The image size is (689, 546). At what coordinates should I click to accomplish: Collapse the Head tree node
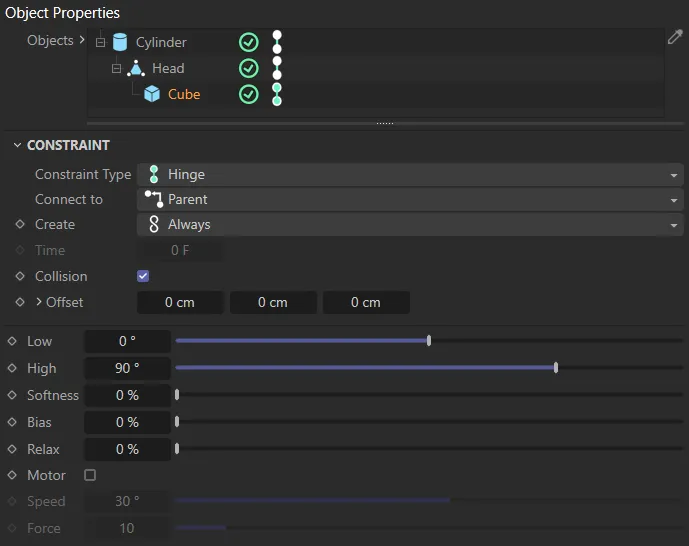[116, 69]
